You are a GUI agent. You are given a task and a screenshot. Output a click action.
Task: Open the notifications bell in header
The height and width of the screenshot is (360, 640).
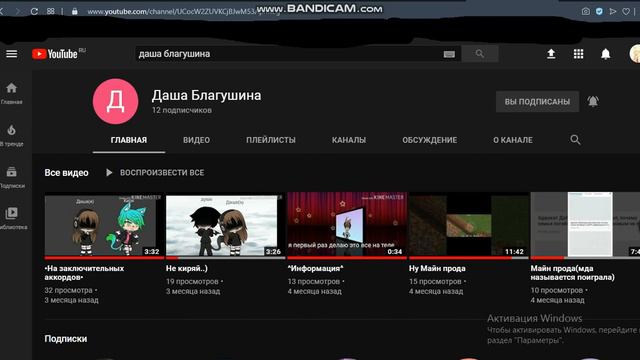(x=606, y=54)
